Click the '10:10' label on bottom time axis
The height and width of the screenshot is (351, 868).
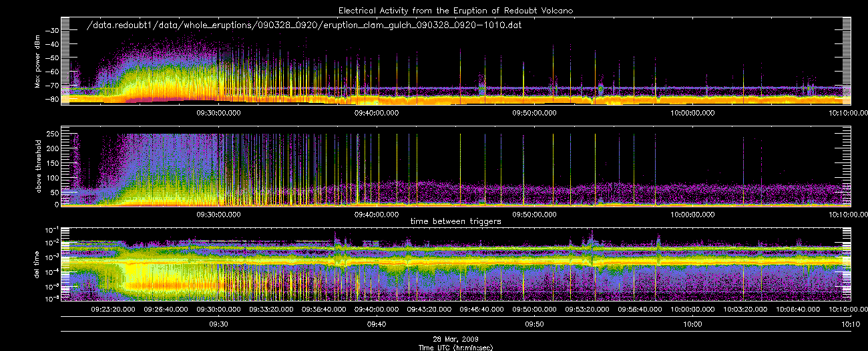click(851, 324)
